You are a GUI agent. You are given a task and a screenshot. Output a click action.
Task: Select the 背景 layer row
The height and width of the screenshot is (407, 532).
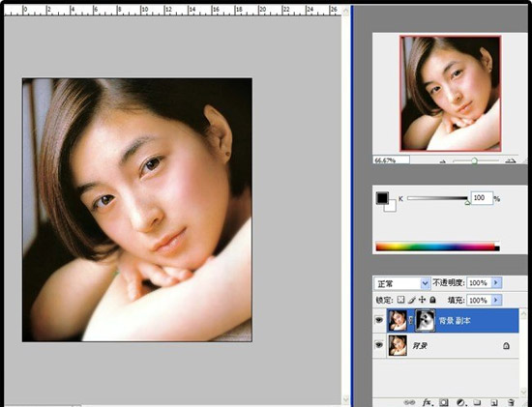point(453,345)
